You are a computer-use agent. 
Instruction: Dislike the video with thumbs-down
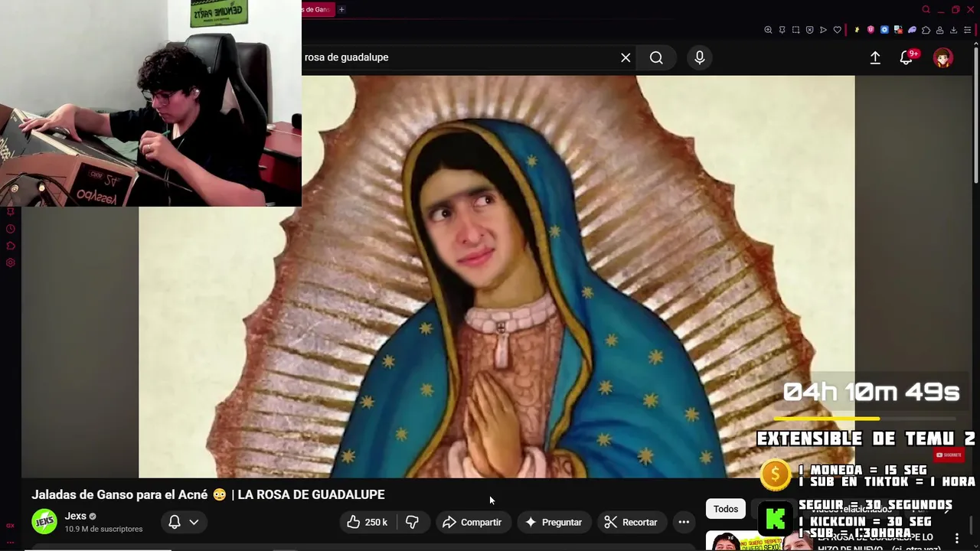[x=413, y=522]
